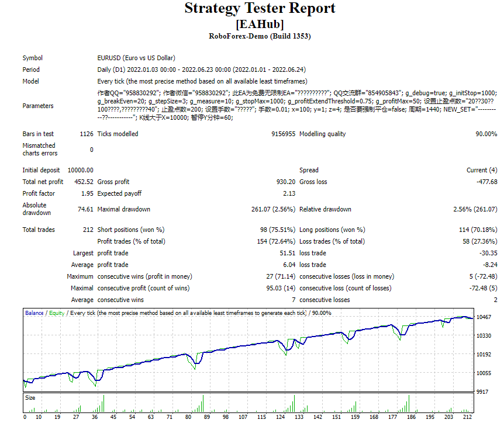The height and width of the screenshot is (423, 504).
Task: Select Average profit trade value 6.04
Action: point(289,265)
